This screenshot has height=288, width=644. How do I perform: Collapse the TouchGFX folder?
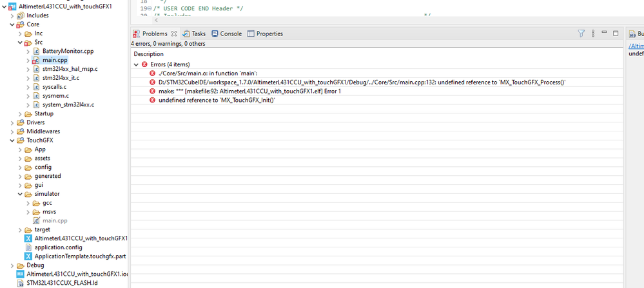tap(12, 140)
